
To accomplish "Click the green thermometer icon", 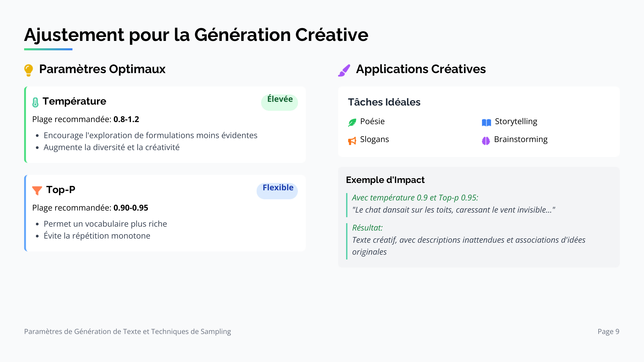I will [x=35, y=102].
